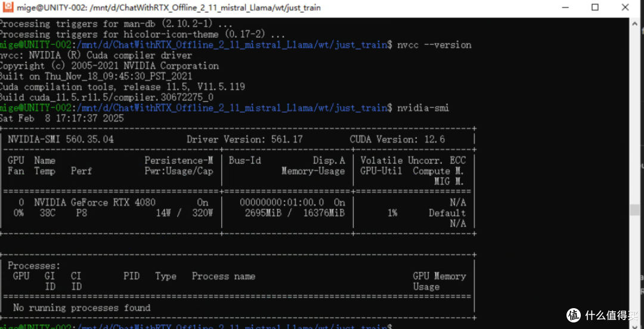644x329 pixels.
Task: Click the 'Memory-Usage' column header
Action: (x=313, y=171)
